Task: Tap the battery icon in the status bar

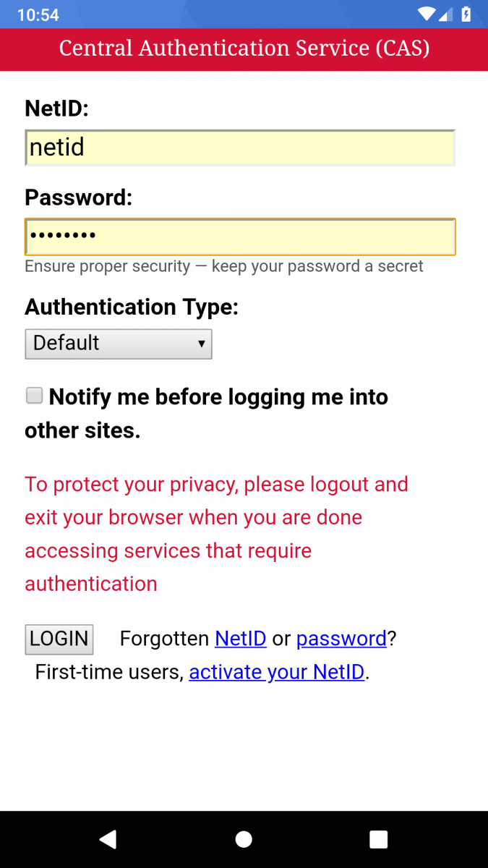Action: (466, 13)
